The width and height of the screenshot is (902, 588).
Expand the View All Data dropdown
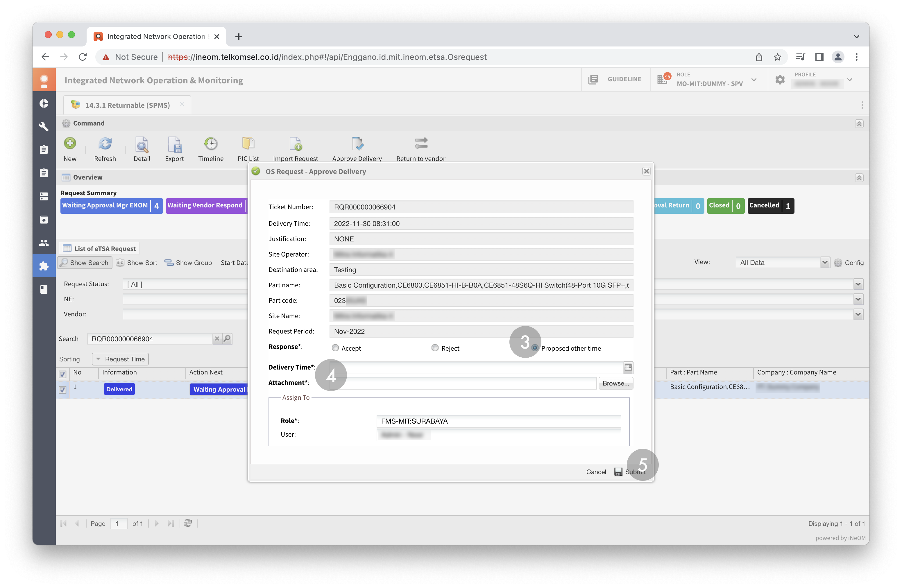[x=824, y=263]
